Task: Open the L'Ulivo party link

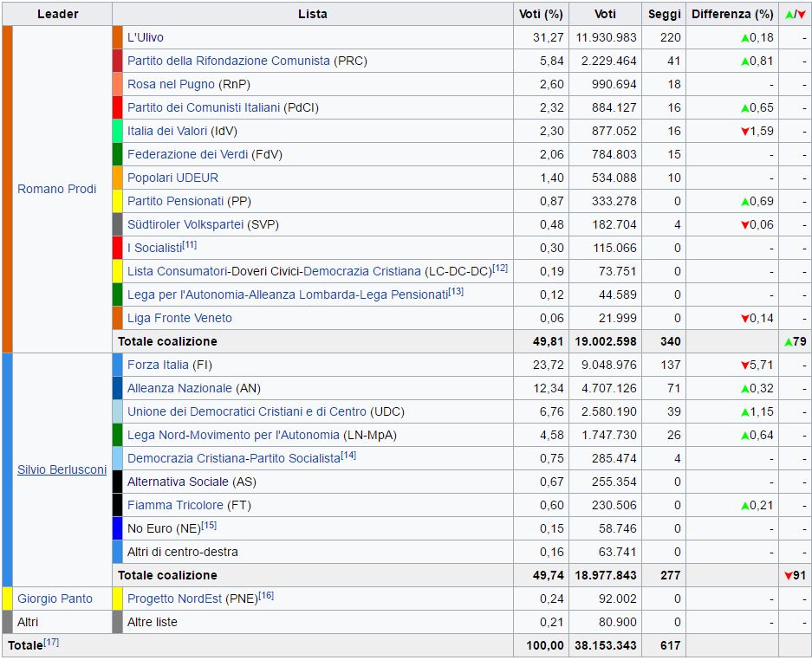Action: coord(145,37)
